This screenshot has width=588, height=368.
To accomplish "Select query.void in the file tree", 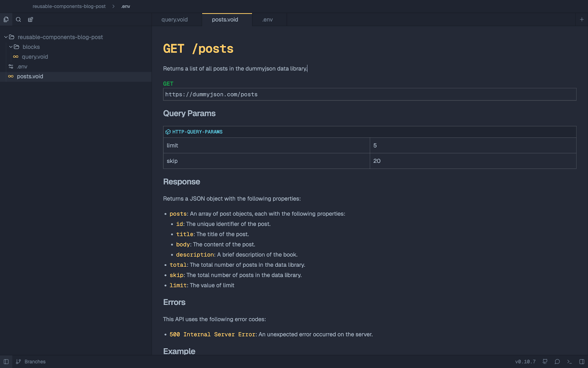I will 35,57.
